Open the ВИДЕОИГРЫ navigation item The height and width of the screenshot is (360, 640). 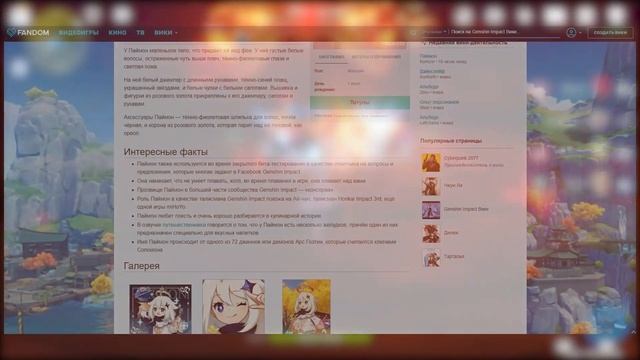tap(79, 32)
